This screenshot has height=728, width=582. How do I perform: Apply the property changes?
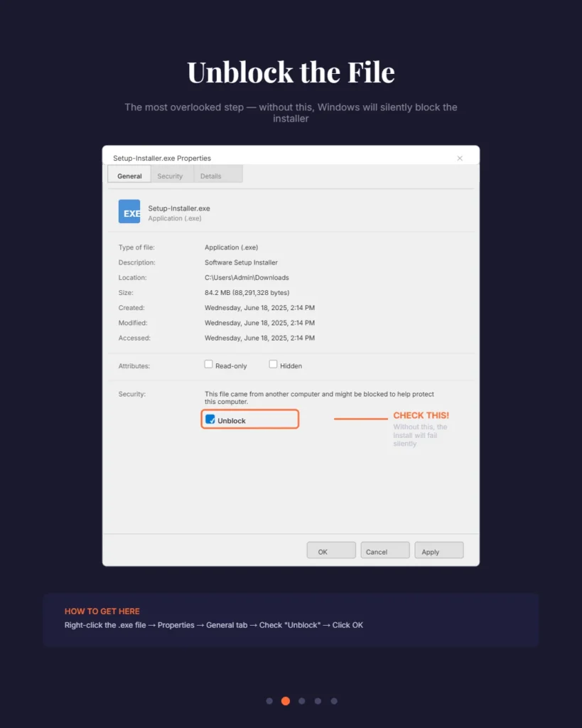click(x=438, y=550)
